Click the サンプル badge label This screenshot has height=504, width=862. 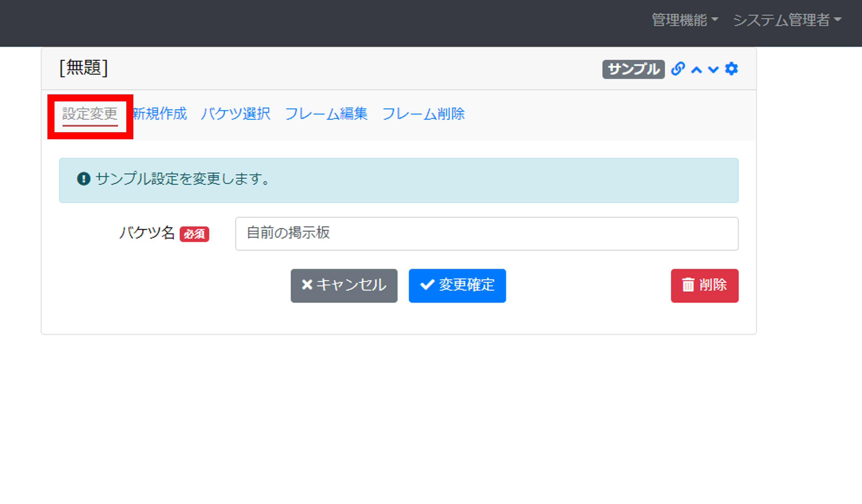coord(633,69)
